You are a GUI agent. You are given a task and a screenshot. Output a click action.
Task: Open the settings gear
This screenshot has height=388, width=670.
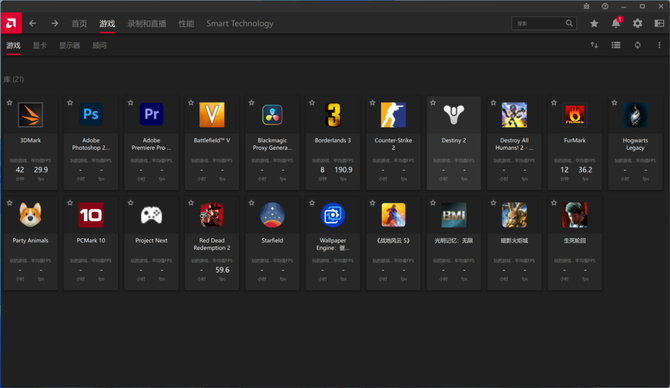[638, 24]
